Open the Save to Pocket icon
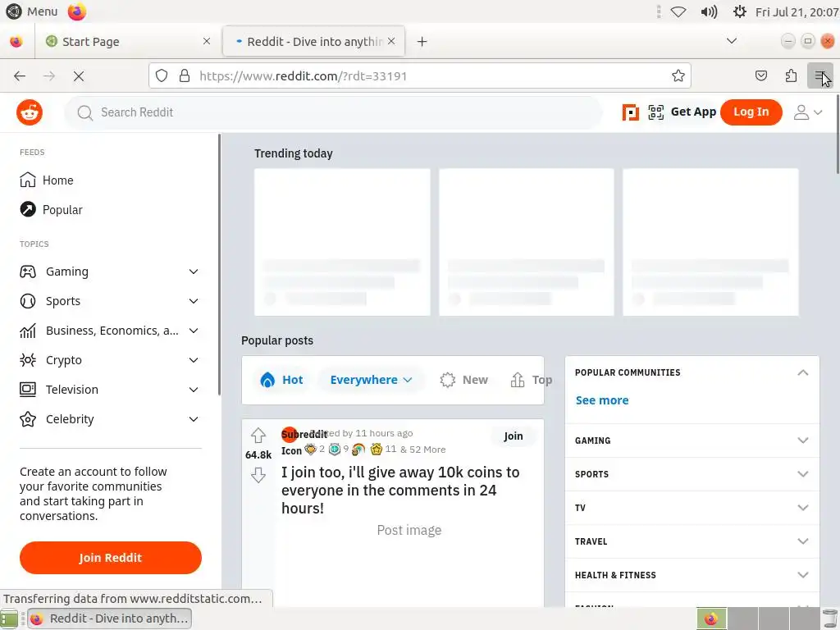This screenshot has width=840, height=630. [760, 75]
